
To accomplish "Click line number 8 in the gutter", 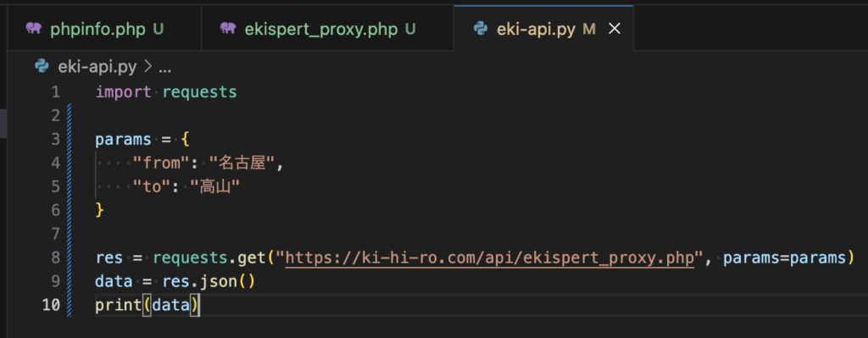I will [55, 258].
